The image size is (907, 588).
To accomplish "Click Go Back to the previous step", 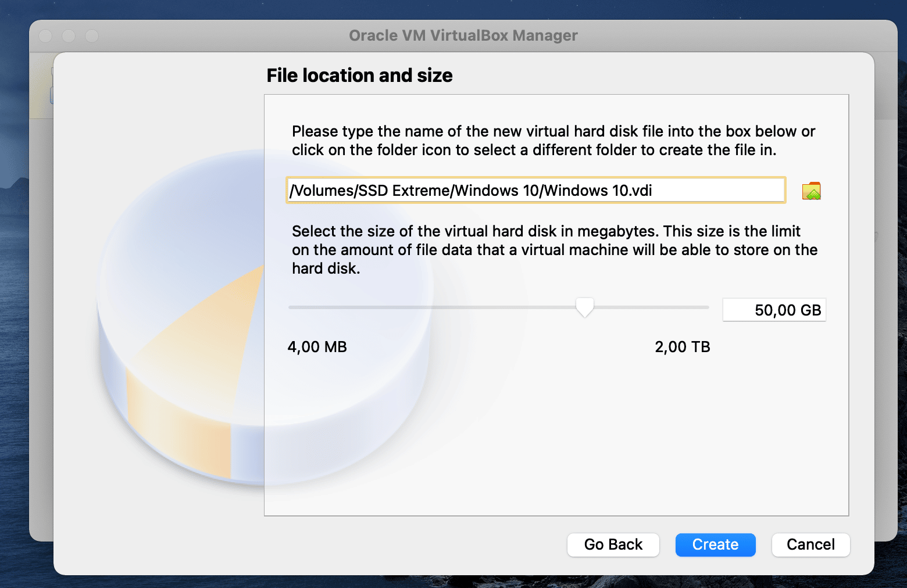I will coord(613,544).
